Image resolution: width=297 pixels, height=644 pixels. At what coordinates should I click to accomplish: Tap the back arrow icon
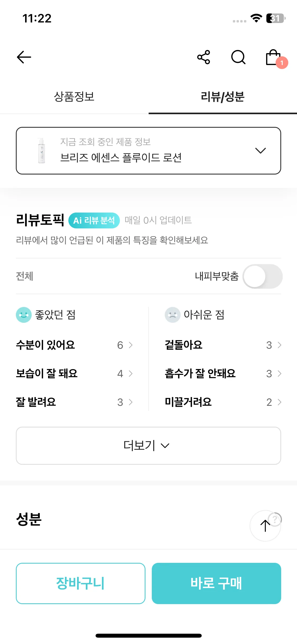24,57
